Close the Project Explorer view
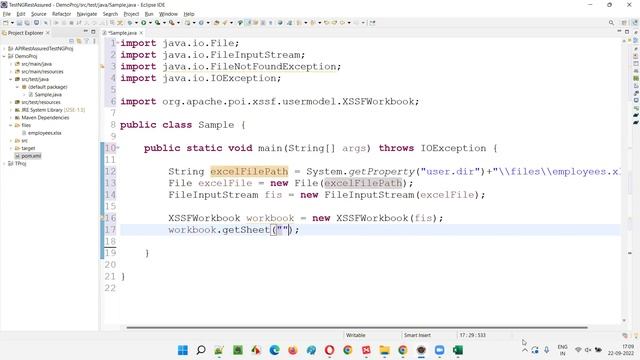The height and width of the screenshot is (360, 640). pos(48,33)
